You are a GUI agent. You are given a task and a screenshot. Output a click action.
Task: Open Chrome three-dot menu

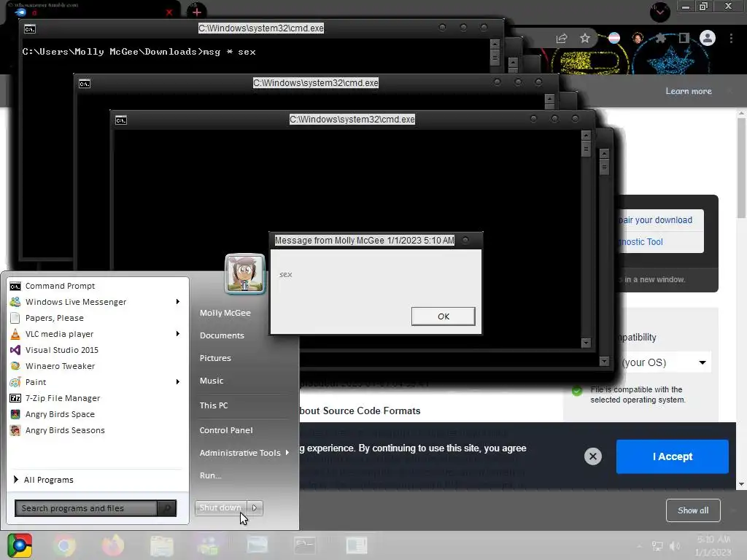coord(731,38)
